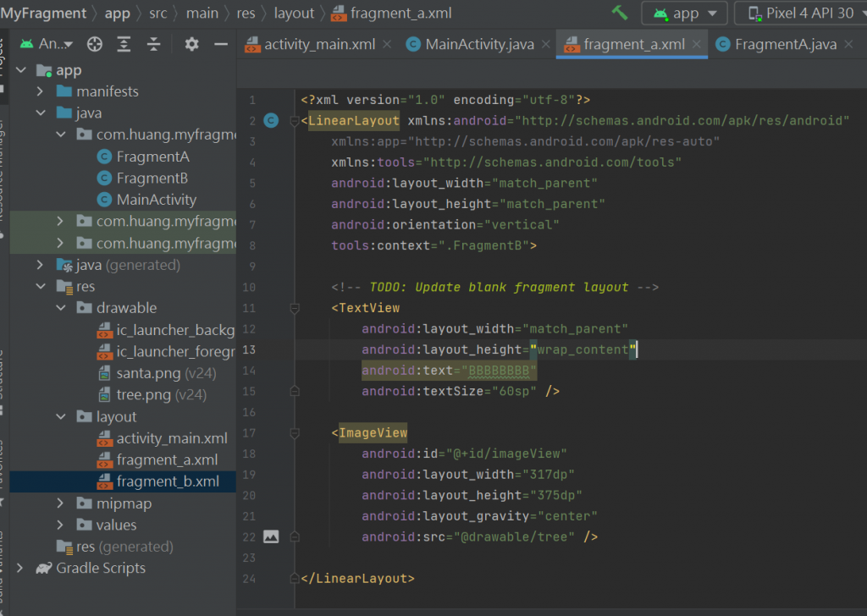Expand the mipmap folder
Image resolution: width=867 pixels, height=616 pixels.
point(60,503)
